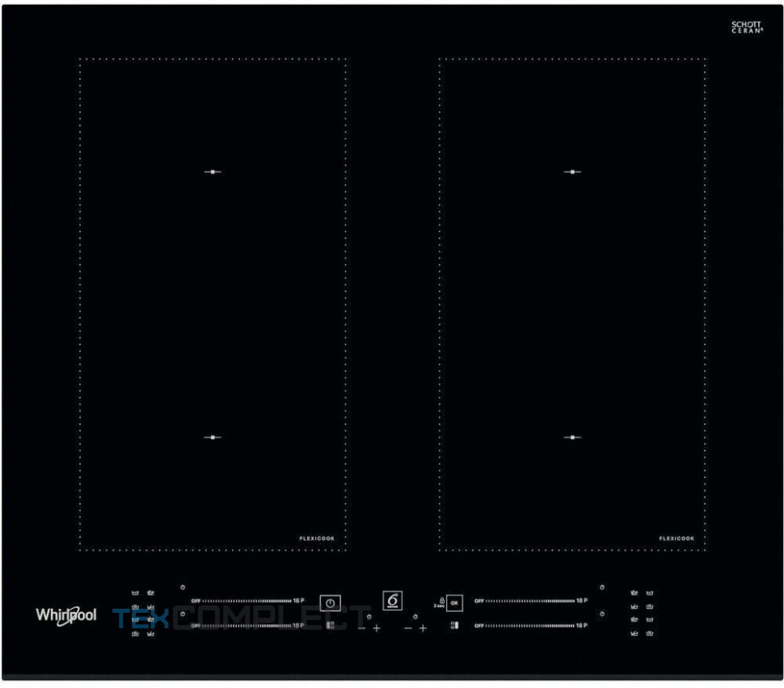This screenshot has height=688, width=784.
Task: Tap the first-row inner cooking-mode icon, right group
Action: tap(634, 593)
